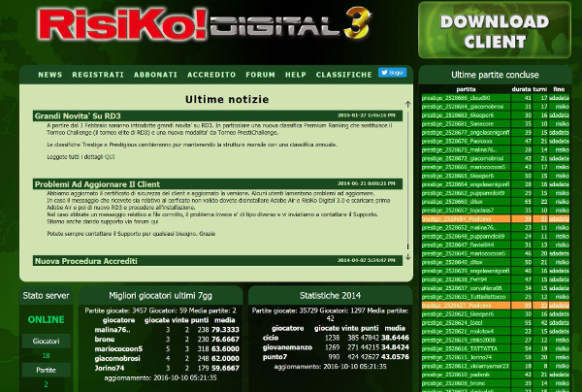The height and width of the screenshot is (392, 582).
Task: Click player brone in weekly best players
Action: coord(105,340)
